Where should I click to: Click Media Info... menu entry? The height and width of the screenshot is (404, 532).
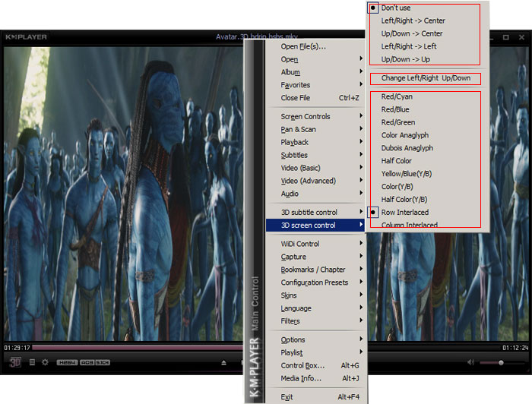tap(315, 379)
